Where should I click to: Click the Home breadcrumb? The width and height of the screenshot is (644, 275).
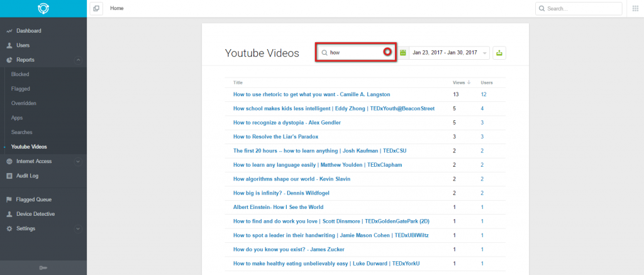pyautogui.click(x=116, y=8)
